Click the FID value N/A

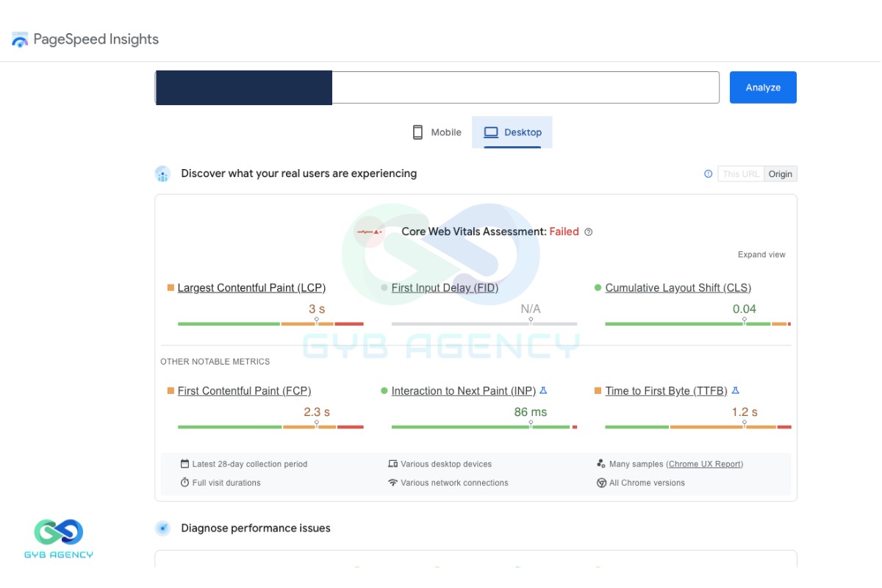(x=531, y=309)
